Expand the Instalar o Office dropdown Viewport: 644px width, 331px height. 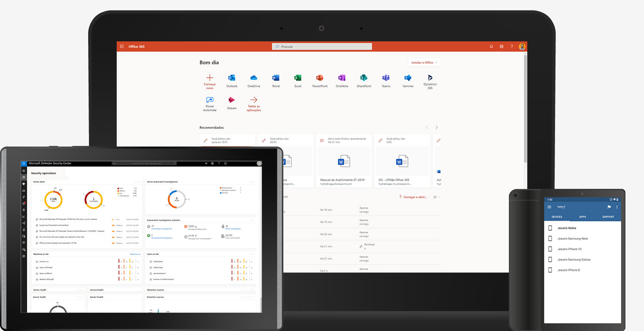coord(424,63)
